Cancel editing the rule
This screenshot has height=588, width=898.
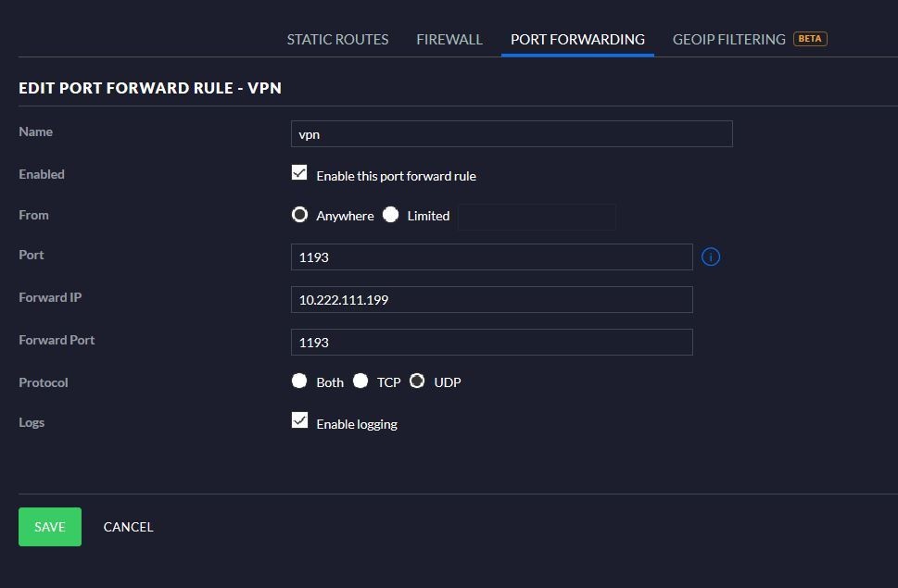pos(128,527)
